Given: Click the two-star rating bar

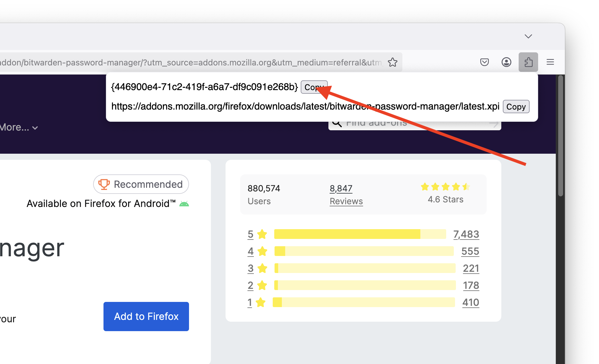Looking at the screenshot, I should (x=365, y=285).
